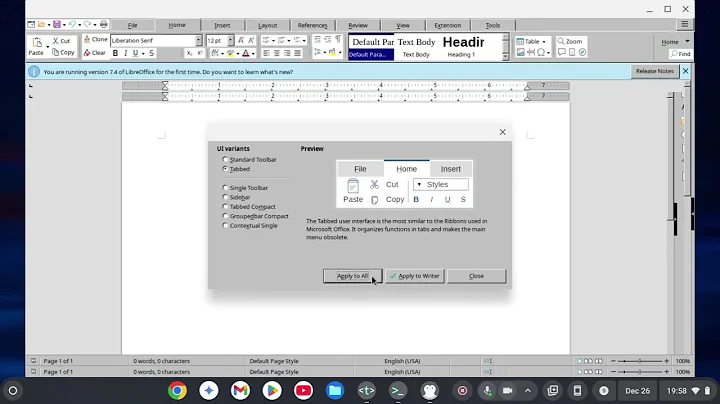Viewport: 720px width, 404px height.
Task: Open the font color dropdown arrow
Action: tap(253, 54)
